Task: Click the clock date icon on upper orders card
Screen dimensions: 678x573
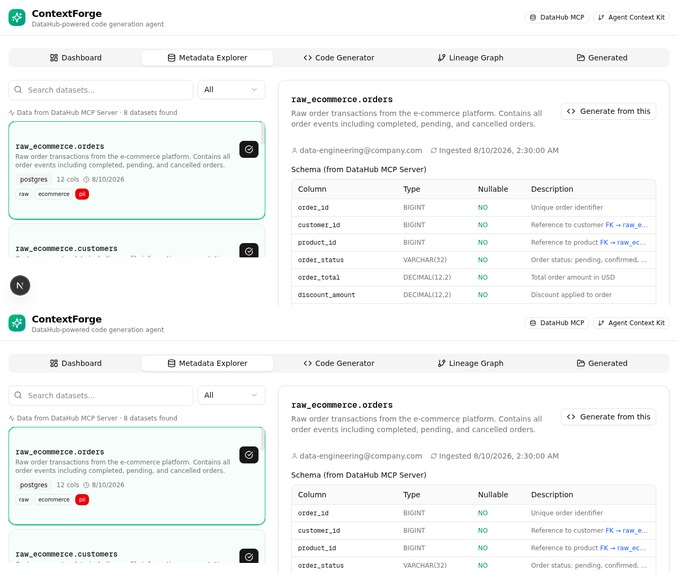Action: (86, 179)
